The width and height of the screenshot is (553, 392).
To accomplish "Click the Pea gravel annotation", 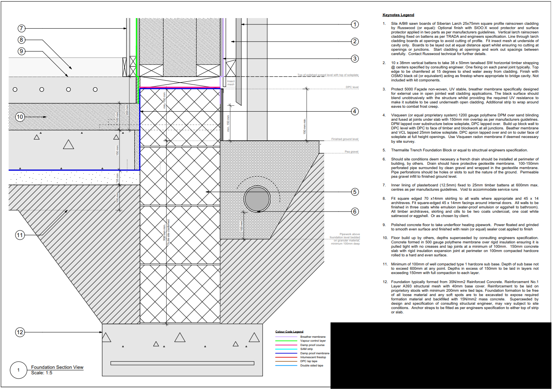I will (351, 152).
